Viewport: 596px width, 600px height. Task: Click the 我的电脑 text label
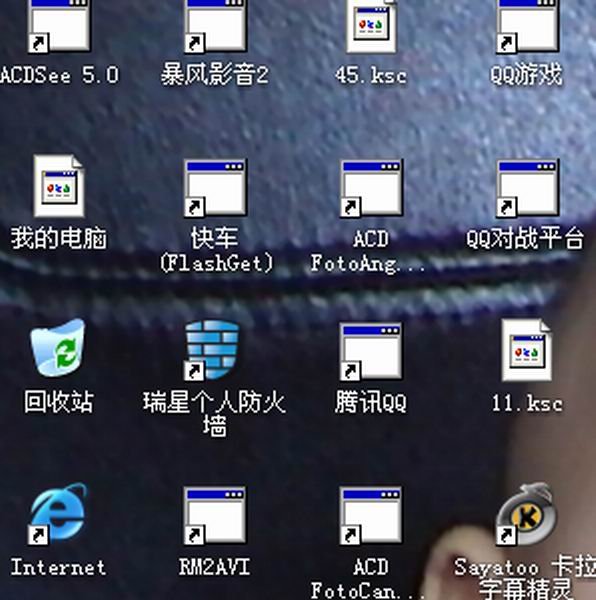59,238
